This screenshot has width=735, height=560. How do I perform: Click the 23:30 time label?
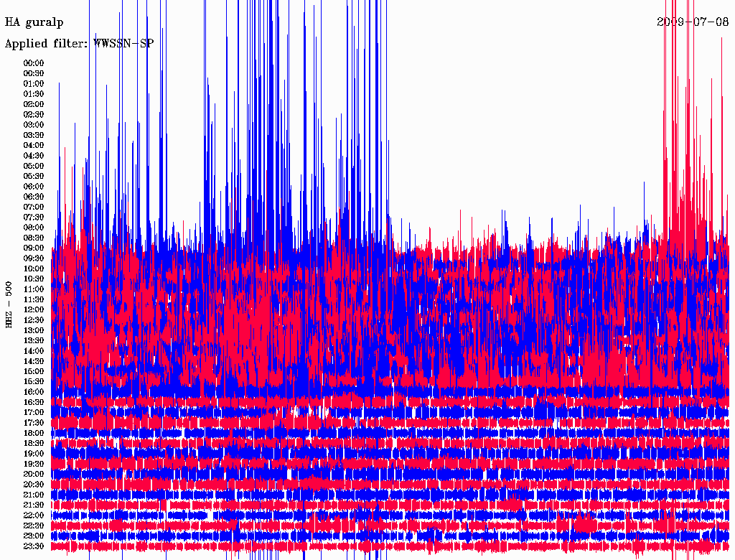(x=34, y=546)
